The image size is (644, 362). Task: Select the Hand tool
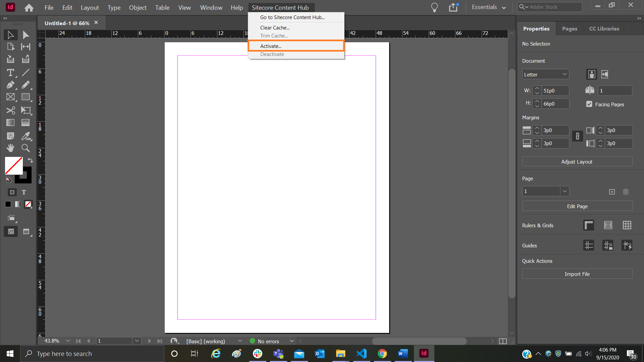10,148
